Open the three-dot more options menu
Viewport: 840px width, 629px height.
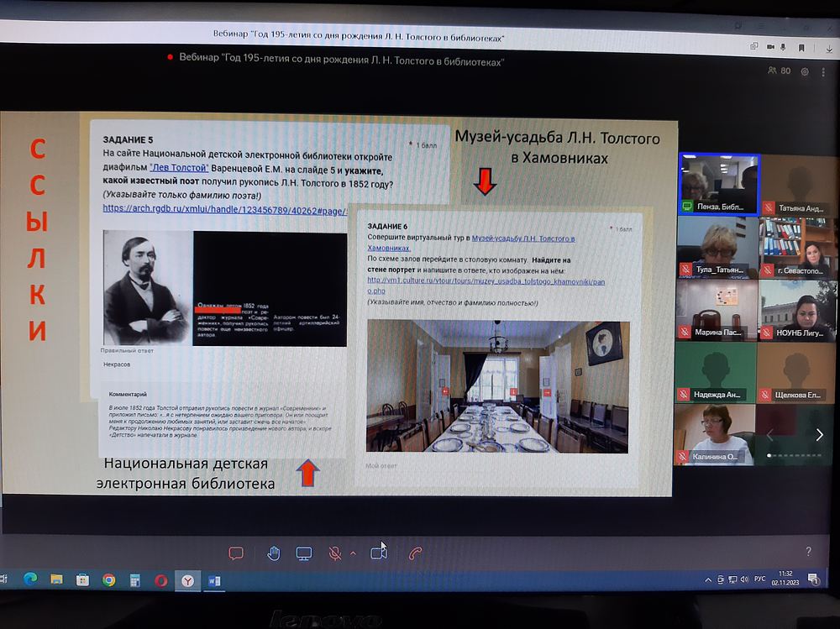tap(823, 71)
